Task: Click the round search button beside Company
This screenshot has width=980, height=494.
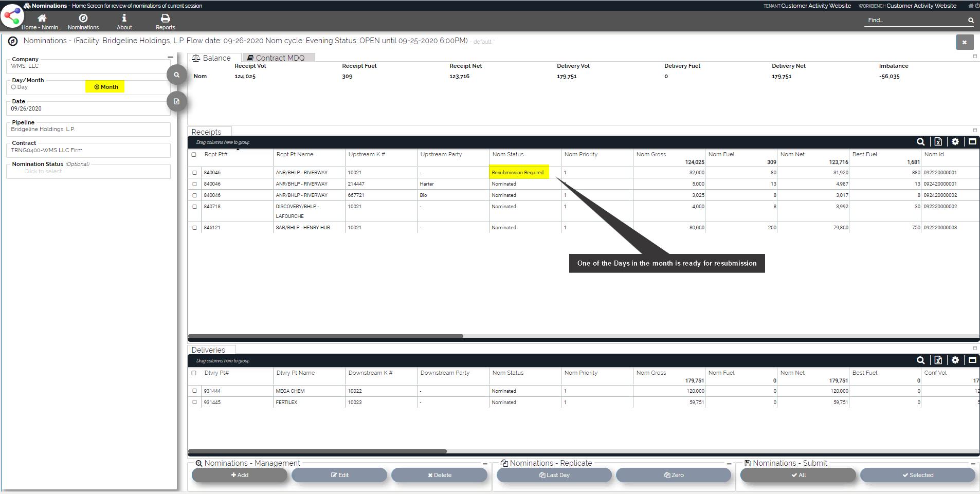Action: [176, 75]
